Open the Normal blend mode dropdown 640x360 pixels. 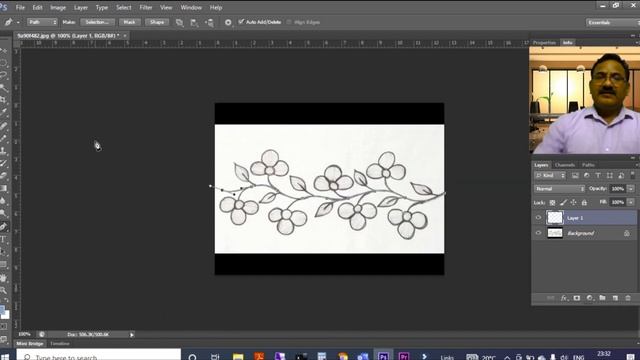[x=559, y=189]
